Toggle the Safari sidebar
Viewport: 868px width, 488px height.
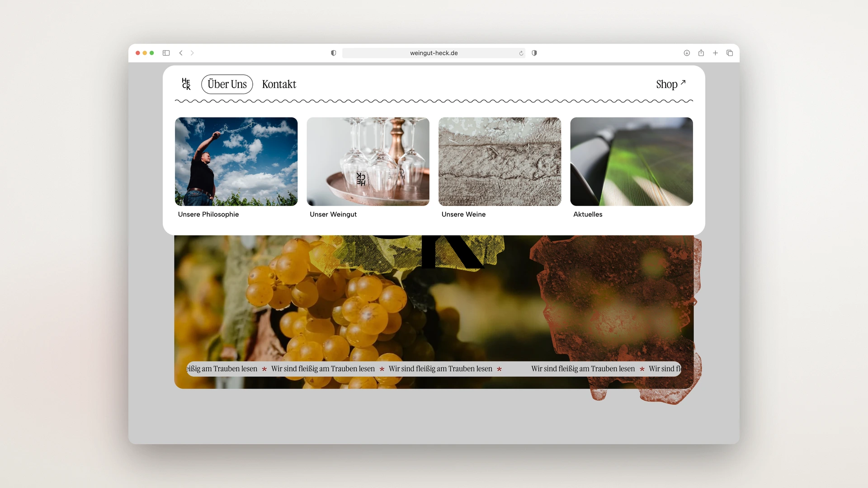tap(166, 53)
